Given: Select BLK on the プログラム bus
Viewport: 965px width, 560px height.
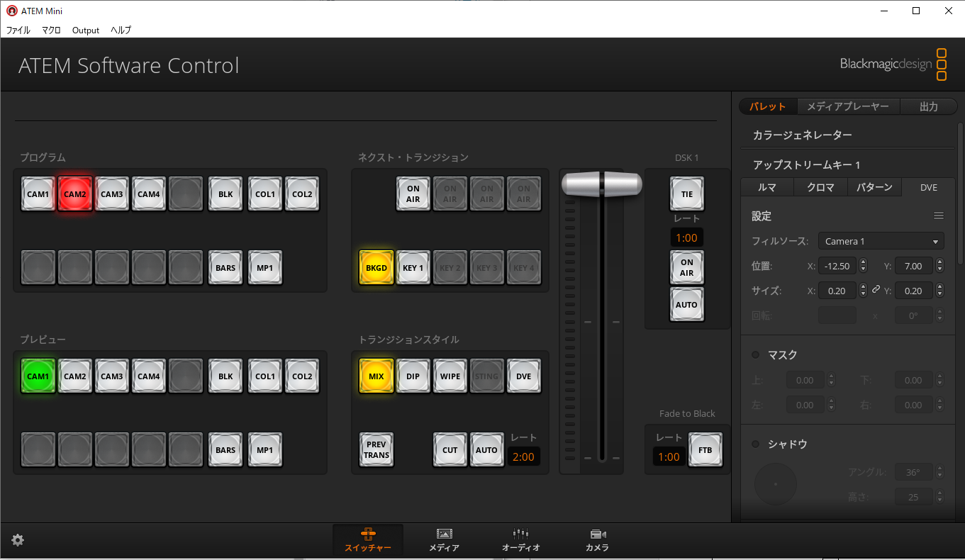Looking at the screenshot, I should coord(225,194).
